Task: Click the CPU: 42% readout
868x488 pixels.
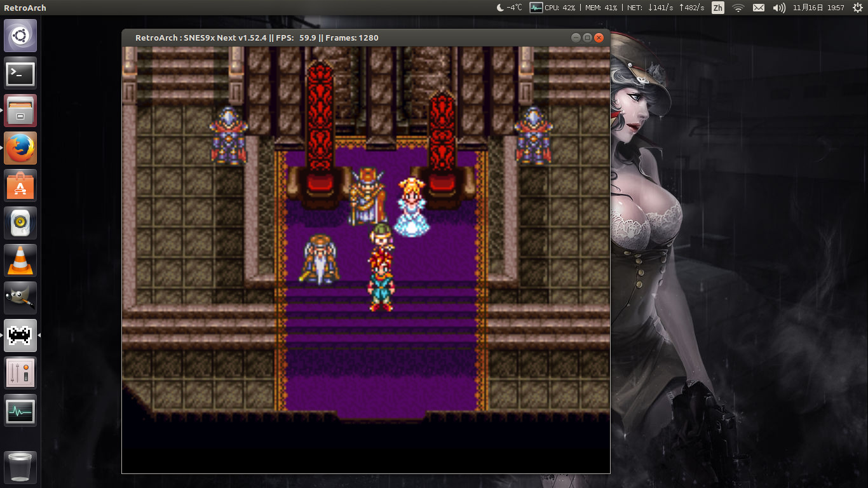Action: [560, 8]
